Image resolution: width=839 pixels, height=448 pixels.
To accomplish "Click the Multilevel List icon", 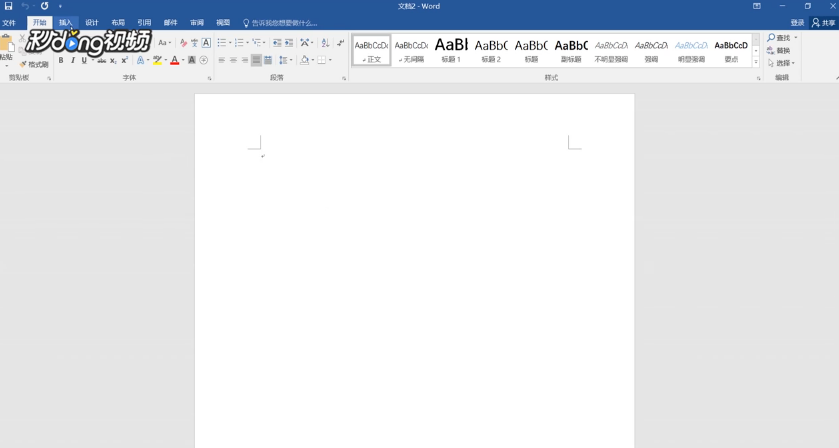I will [x=256, y=43].
